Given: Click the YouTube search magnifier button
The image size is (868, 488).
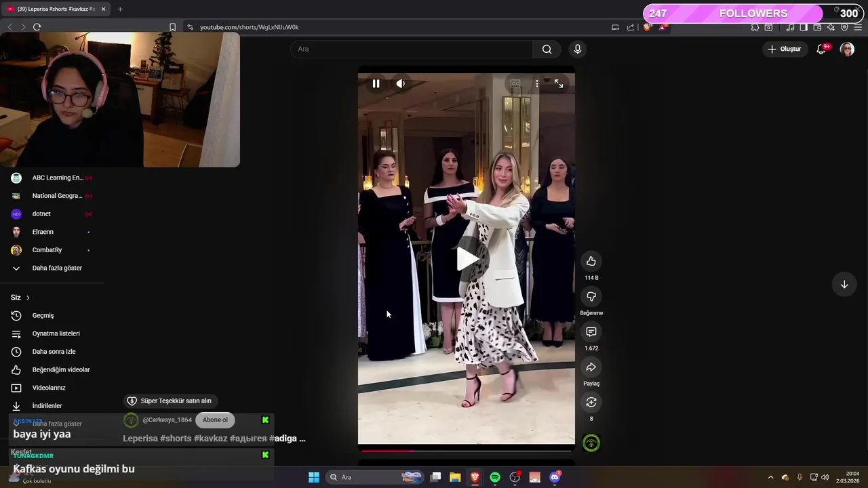Looking at the screenshot, I should point(547,49).
